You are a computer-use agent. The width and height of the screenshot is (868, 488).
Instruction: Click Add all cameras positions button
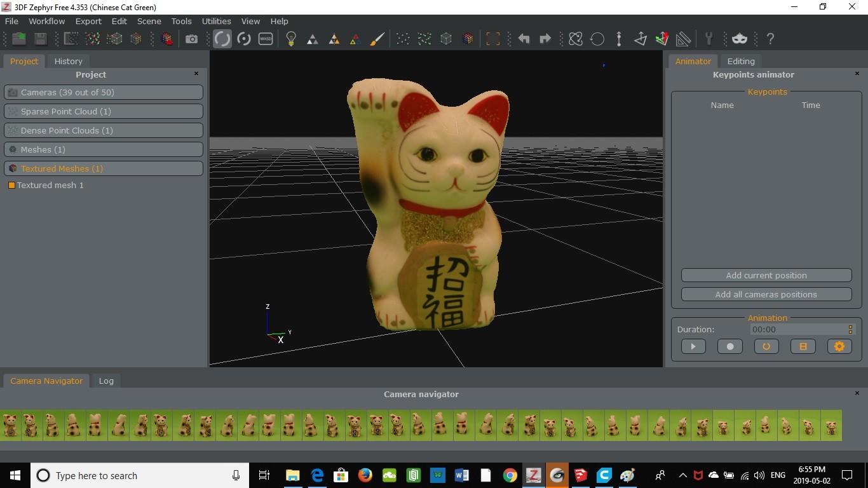coord(766,294)
